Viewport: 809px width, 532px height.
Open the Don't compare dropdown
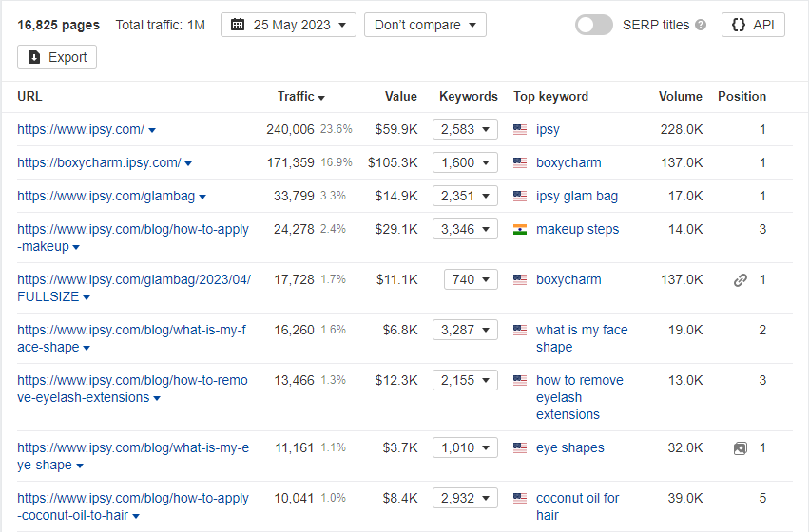coord(425,25)
